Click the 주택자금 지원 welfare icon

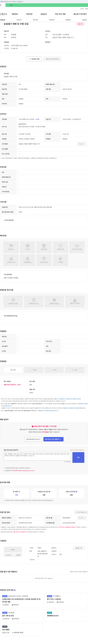11,260
